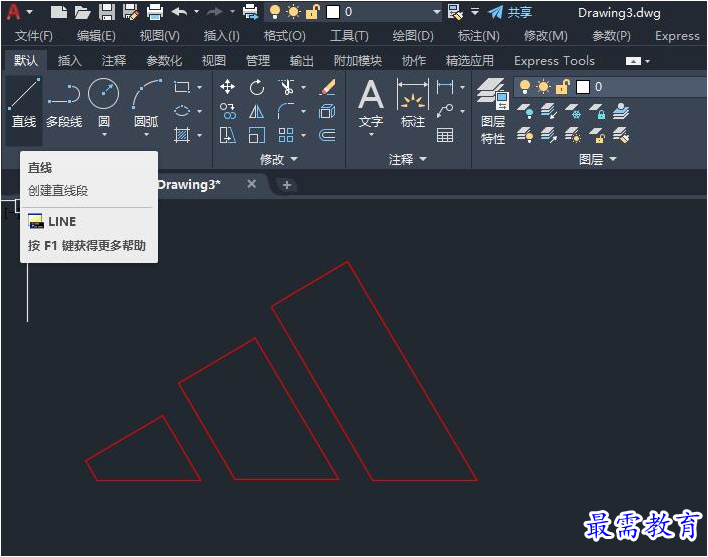Click white layer color swatch in ribbon
Image resolution: width=708 pixels, height=557 pixels.
point(583,87)
